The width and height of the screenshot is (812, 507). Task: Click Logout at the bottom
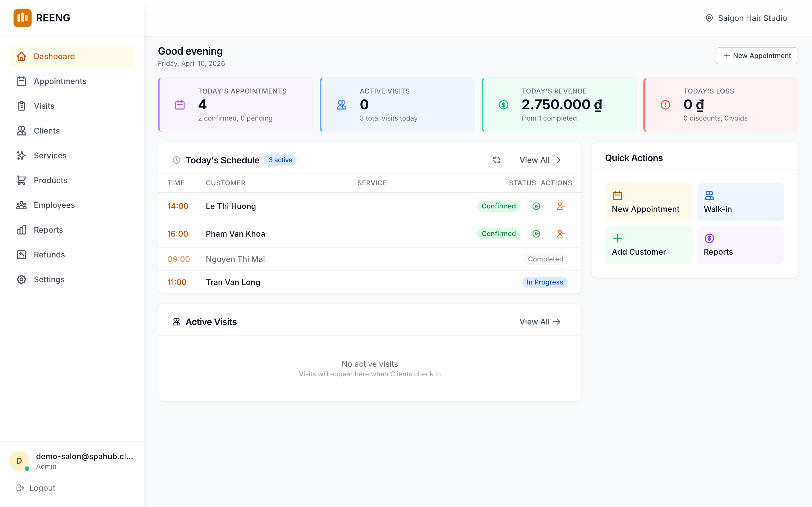pyautogui.click(x=35, y=488)
